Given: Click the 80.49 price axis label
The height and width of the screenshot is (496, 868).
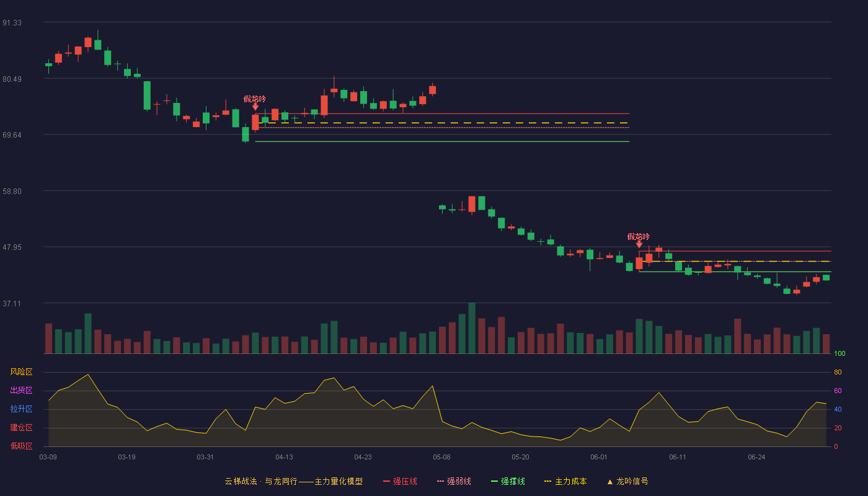Looking at the screenshot, I should 12,79.
